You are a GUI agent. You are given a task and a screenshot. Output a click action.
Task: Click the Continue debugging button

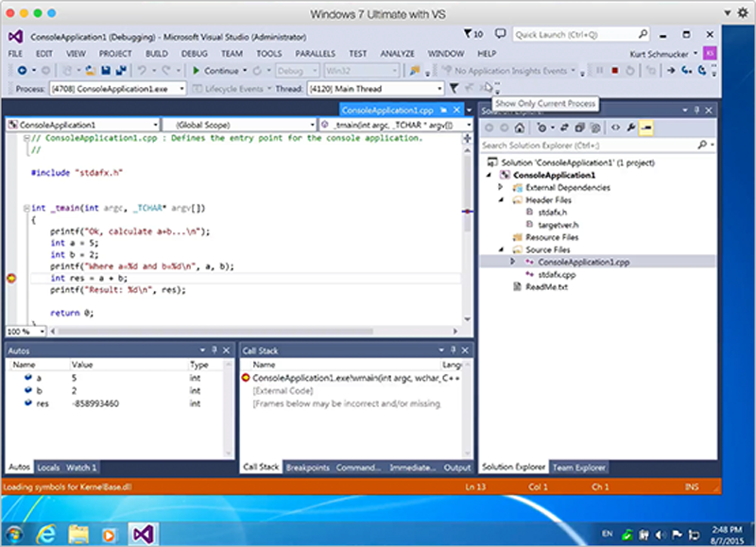(216, 71)
